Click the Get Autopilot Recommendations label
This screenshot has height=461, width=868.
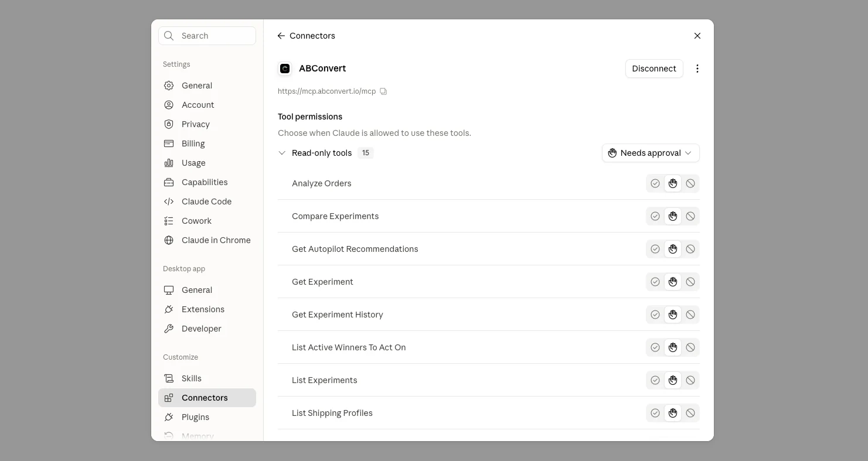pyautogui.click(x=355, y=249)
